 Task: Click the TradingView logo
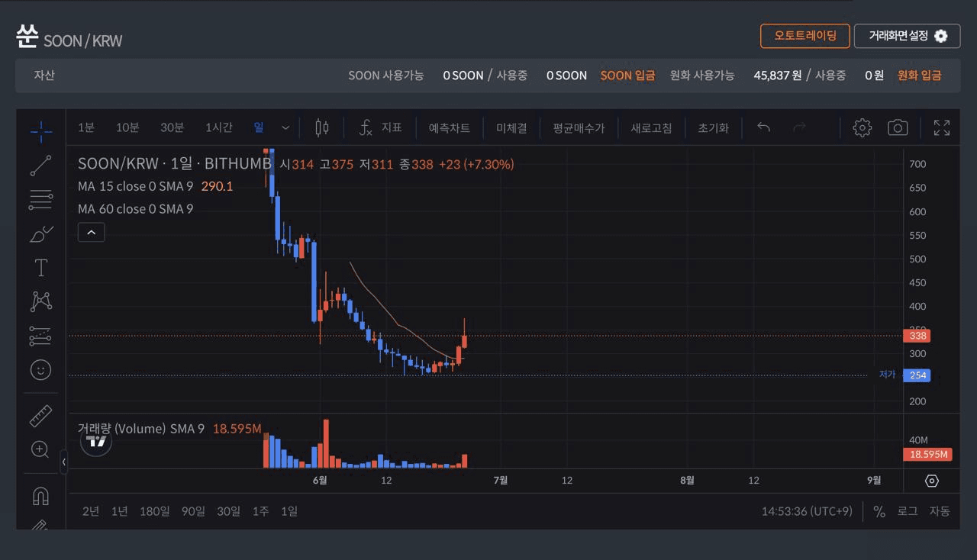(x=96, y=440)
